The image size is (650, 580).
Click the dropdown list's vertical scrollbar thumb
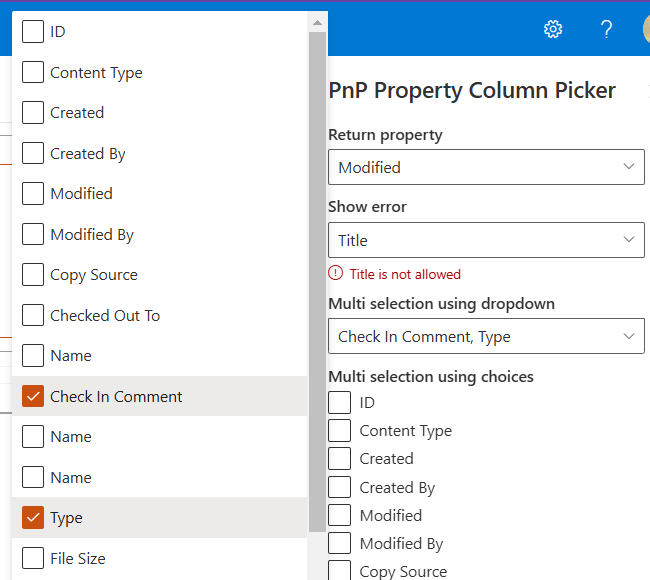coord(317,280)
